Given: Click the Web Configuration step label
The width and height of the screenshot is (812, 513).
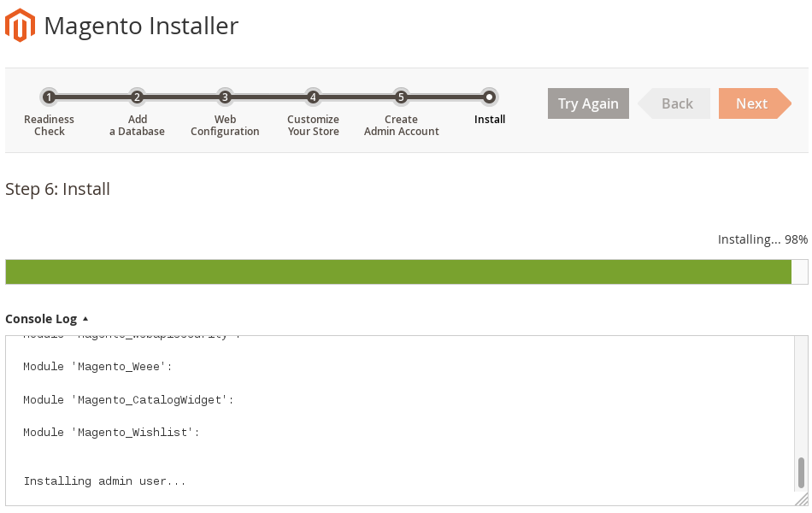Looking at the screenshot, I should (225, 126).
